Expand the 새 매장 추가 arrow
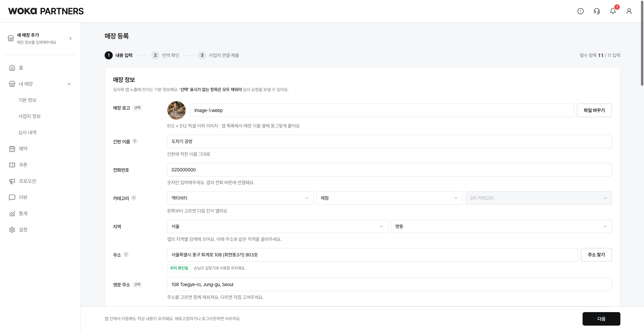The width and height of the screenshot is (644, 331). pos(71,38)
